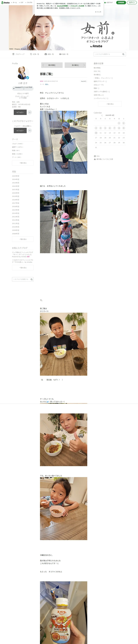Select August 10 in the calendar
The image size is (138, 644).
[x=96, y=133]
